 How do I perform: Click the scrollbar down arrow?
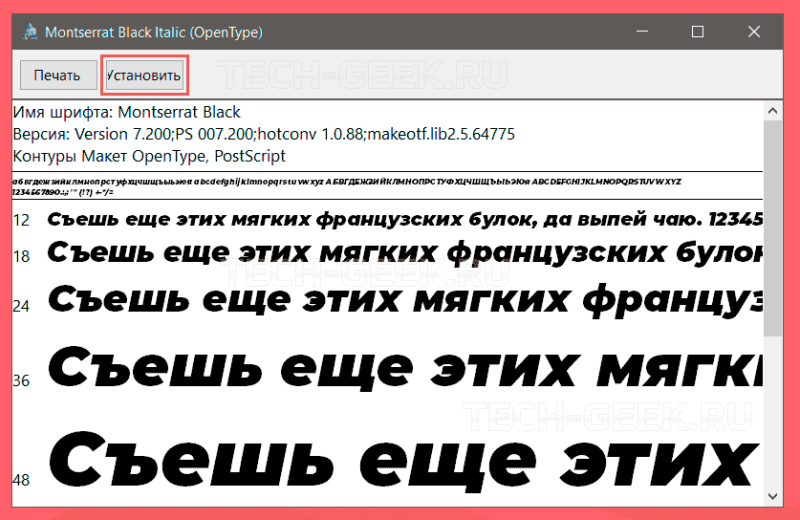pyautogui.click(x=772, y=496)
